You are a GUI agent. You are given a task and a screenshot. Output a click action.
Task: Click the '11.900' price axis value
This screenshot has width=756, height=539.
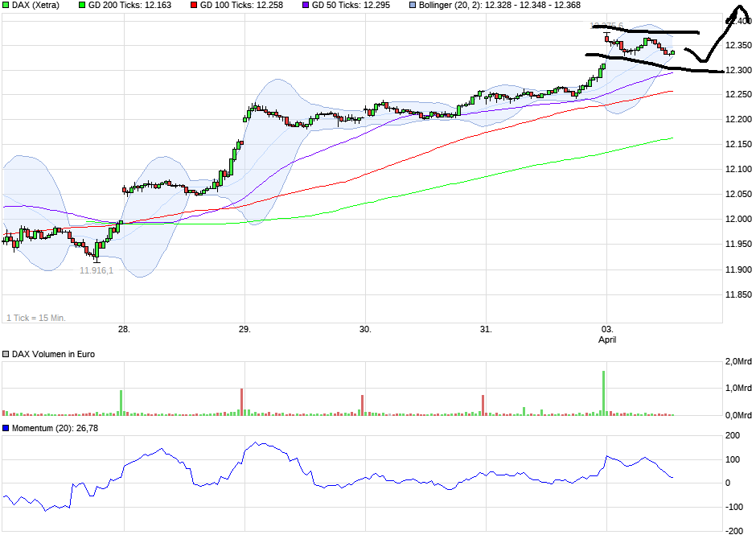point(738,269)
